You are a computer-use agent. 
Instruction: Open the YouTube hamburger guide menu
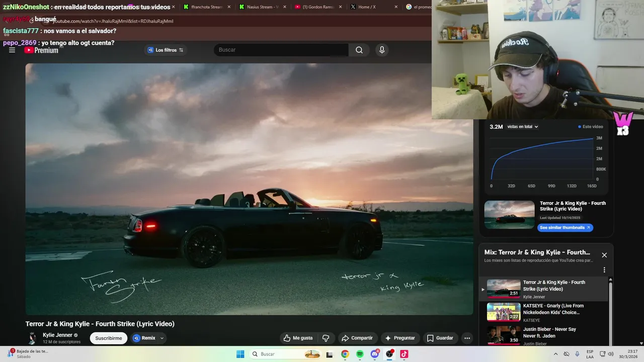[x=12, y=50]
